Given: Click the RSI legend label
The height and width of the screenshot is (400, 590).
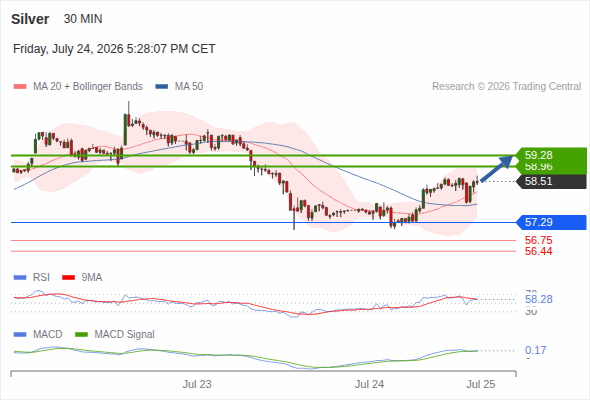Looking at the screenshot, I should 41,277.
